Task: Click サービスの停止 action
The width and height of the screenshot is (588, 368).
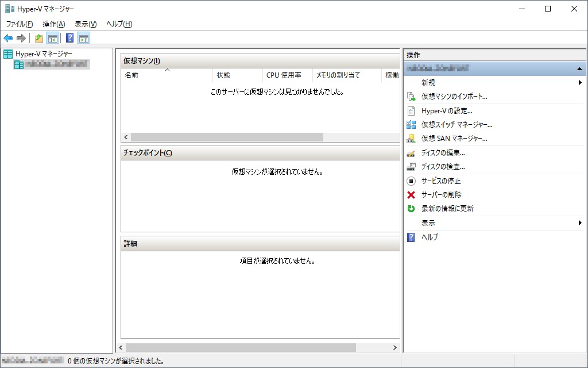Action: coord(441,181)
